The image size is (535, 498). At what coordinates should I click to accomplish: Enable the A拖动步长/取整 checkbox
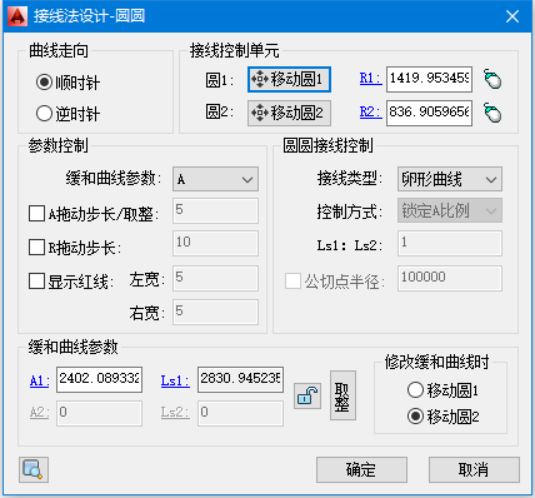[x=37, y=214]
